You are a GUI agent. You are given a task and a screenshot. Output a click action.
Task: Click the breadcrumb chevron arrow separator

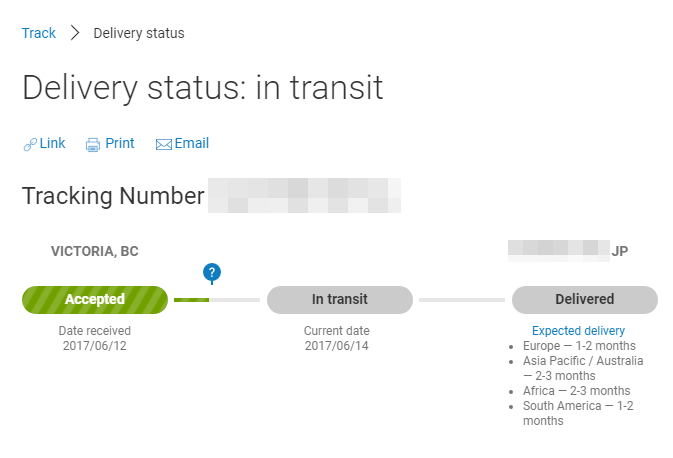(x=75, y=33)
